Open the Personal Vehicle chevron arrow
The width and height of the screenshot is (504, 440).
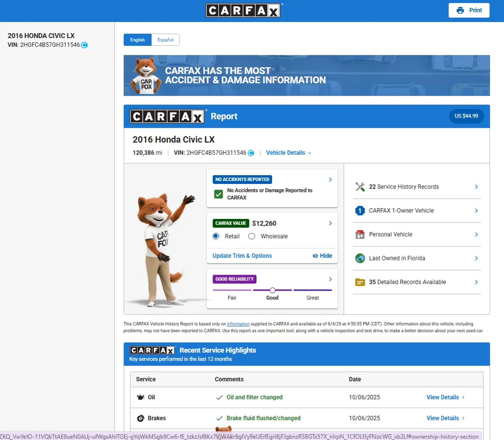click(x=476, y=234)
